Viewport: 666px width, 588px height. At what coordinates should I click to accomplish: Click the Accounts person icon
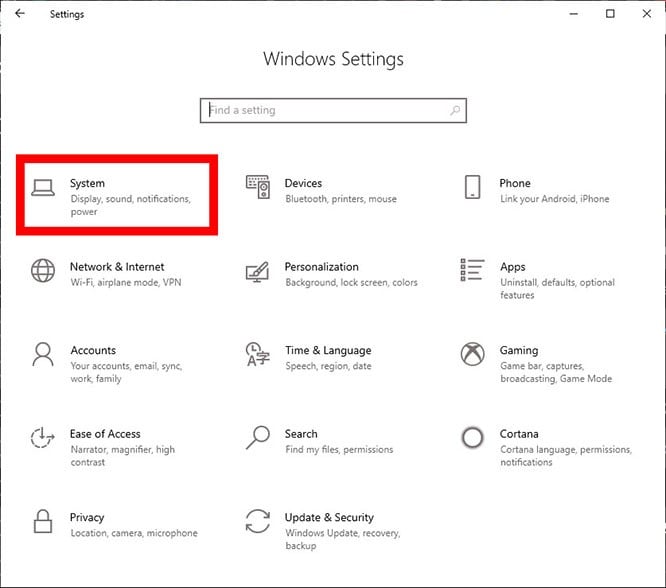(x=43, y=354)
